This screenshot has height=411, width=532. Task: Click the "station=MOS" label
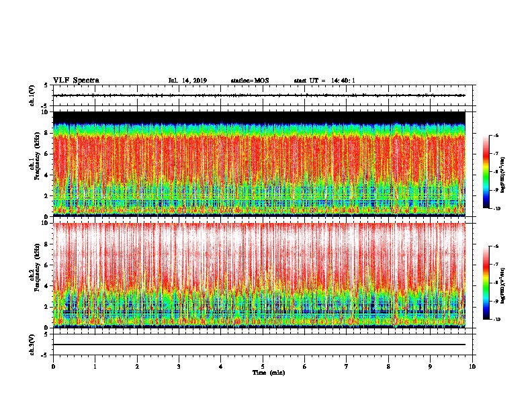tap(250, 81)
